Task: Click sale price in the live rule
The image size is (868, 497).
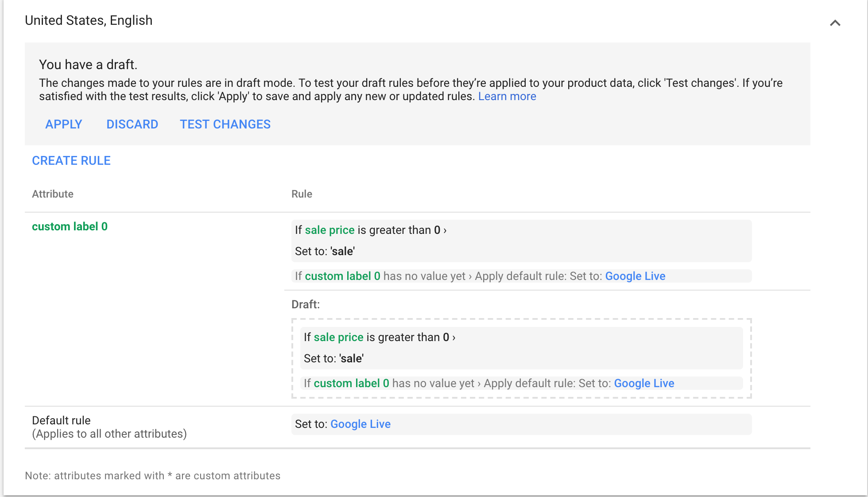Action: click(x=329, y=230)
